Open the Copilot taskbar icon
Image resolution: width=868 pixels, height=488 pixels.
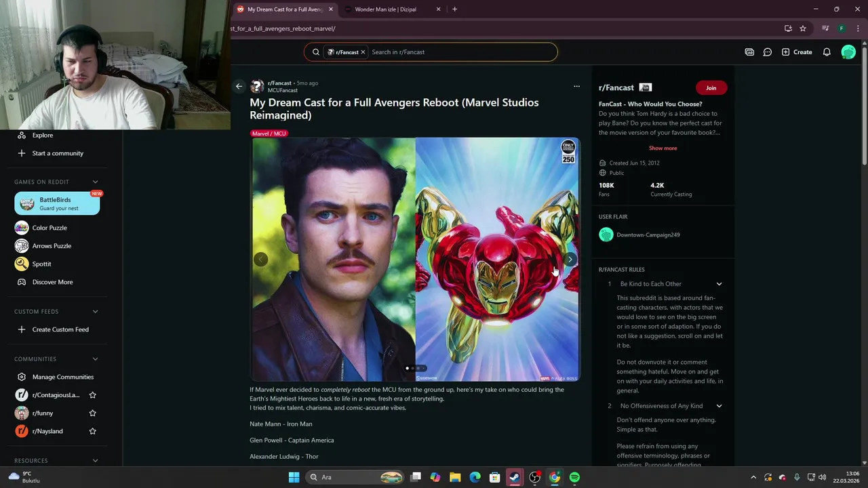pos(435,477)
